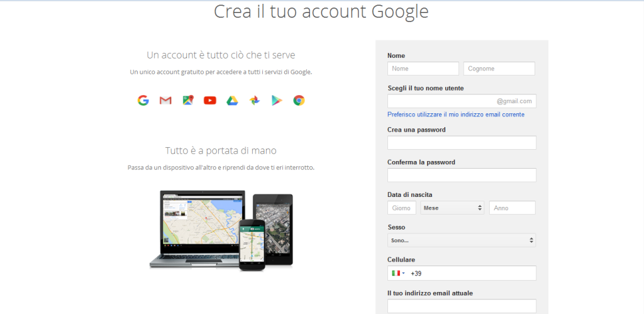Click the 'Preferisco utilizzare il mio indirizzo email corrente' link
644x314 pixels.
click(x=456, y=115)
